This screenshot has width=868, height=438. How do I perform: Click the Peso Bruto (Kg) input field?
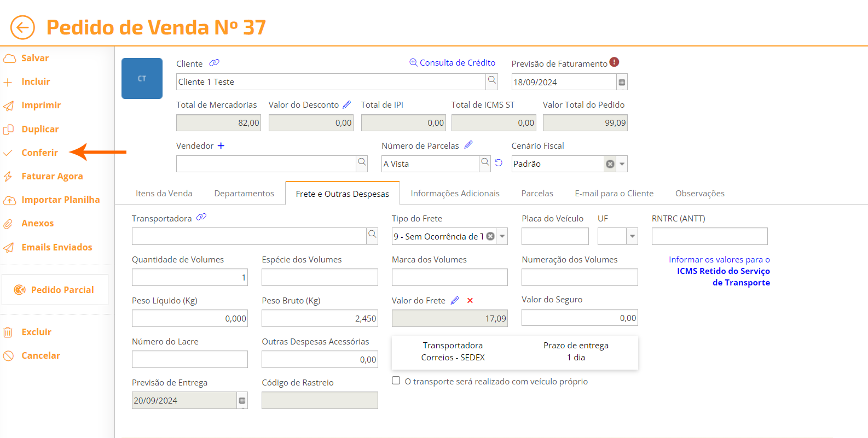coord(319,318)
